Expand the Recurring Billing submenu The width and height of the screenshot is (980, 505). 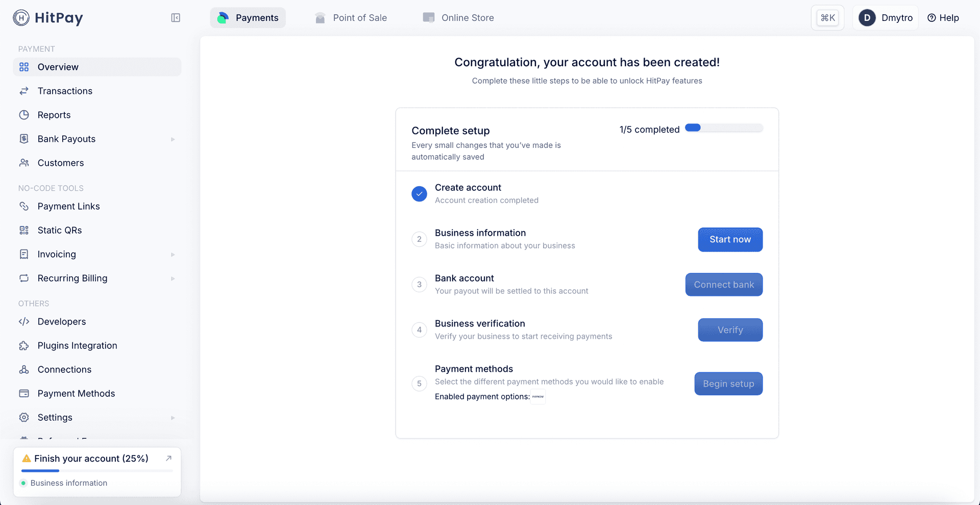point(173,279)
